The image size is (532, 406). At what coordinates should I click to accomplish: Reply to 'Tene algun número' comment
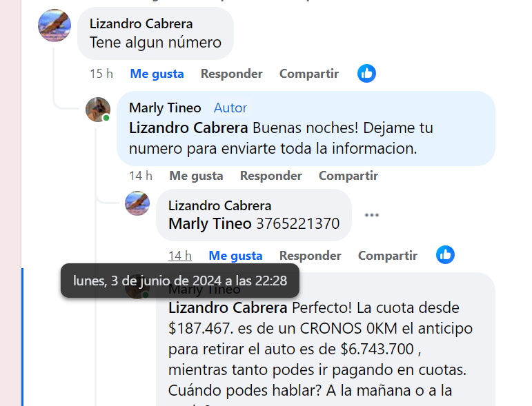pyautogui.click(x=231, y=74)
